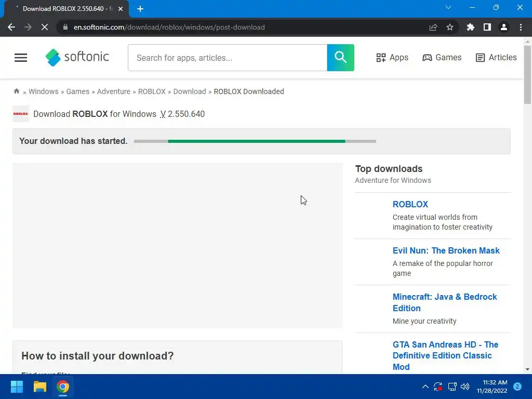Open the Extensions puzzle icon

pos(470,27)
